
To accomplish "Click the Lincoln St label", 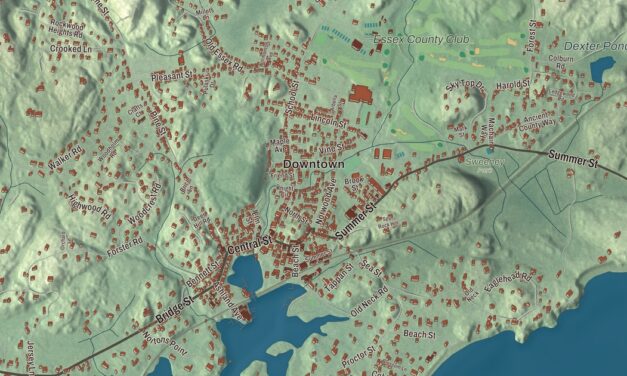I will 328,120.
